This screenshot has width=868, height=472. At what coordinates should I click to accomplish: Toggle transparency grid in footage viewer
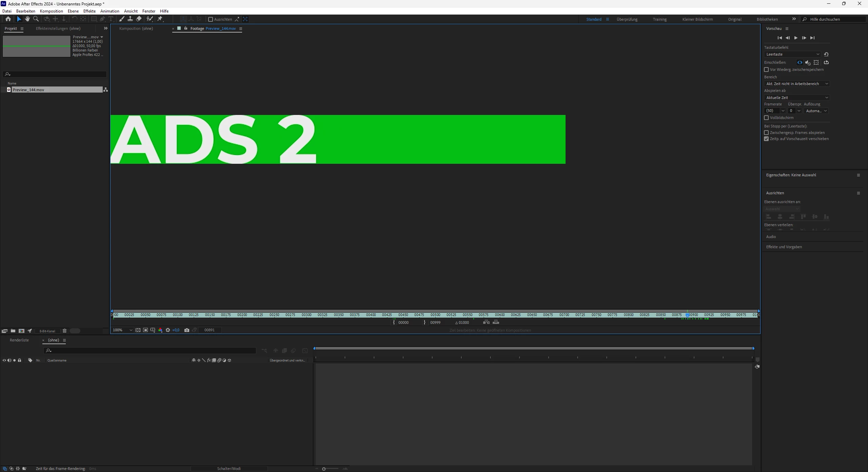coord(138,330)
